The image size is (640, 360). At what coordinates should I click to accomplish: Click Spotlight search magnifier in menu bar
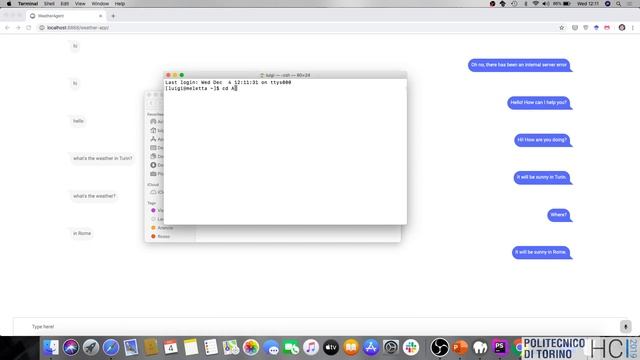618,4
